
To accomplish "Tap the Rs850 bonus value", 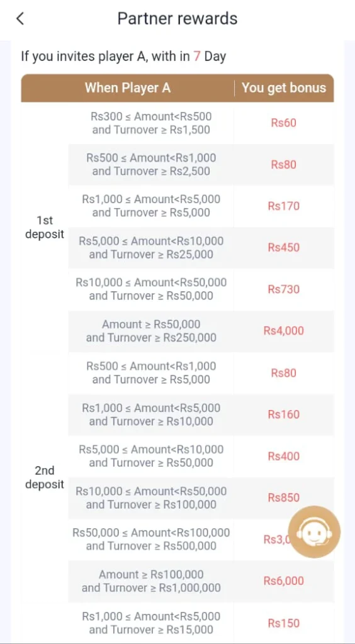I will [283, 498].
